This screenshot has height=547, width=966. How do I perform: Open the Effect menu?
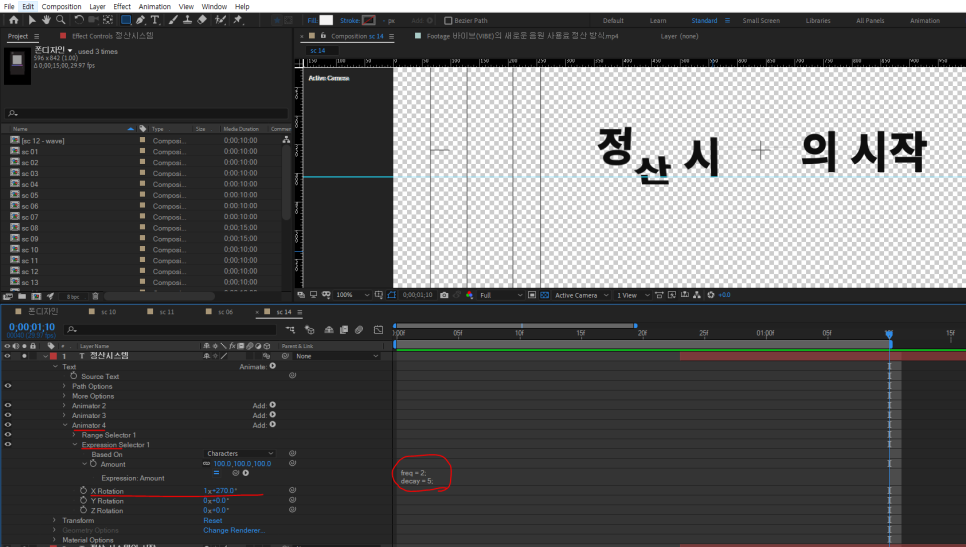pyautogui.click(x=122, y=6)
